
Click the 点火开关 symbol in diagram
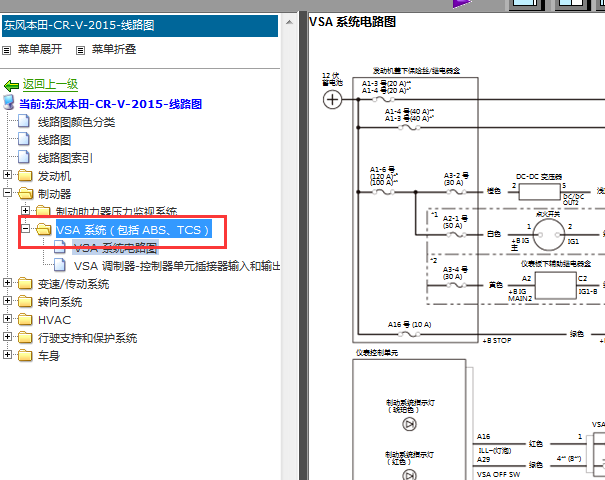pos(549,235)
